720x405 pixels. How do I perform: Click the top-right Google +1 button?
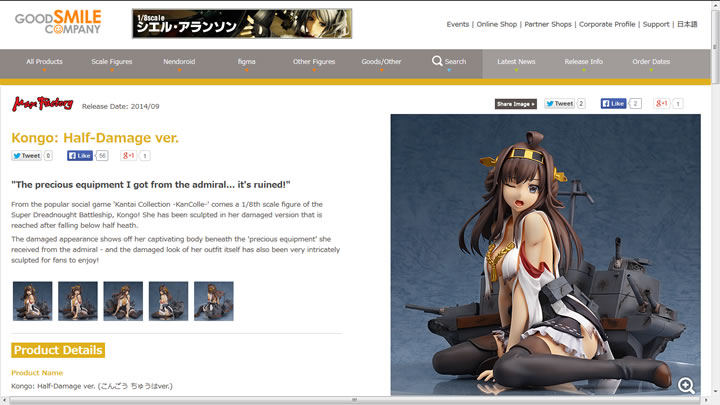662,104
